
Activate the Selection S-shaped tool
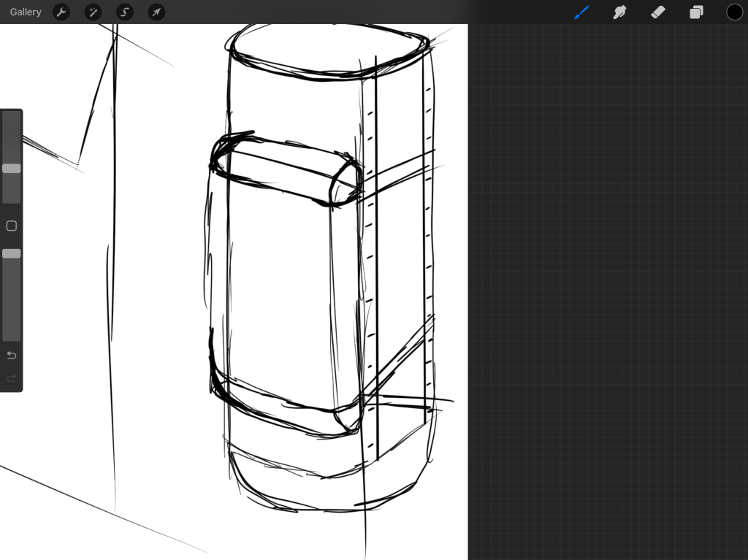coord(125,12)
